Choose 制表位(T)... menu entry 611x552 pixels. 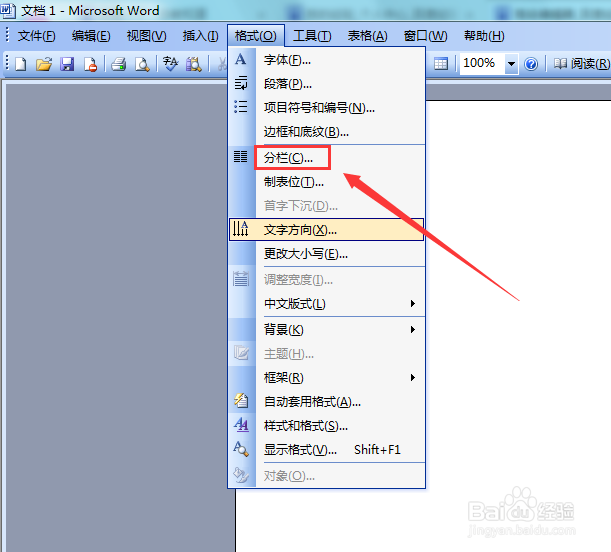tap(327, 182)
